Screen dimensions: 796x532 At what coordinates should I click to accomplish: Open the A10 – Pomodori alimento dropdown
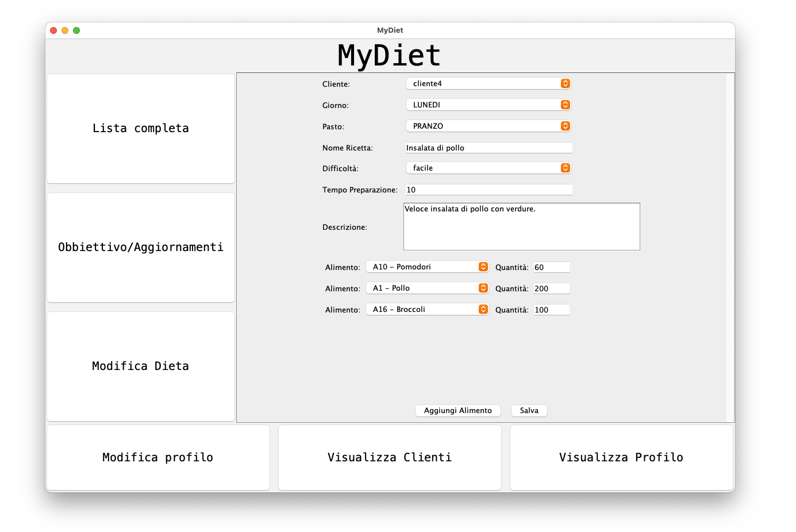(x=427, y=267)
